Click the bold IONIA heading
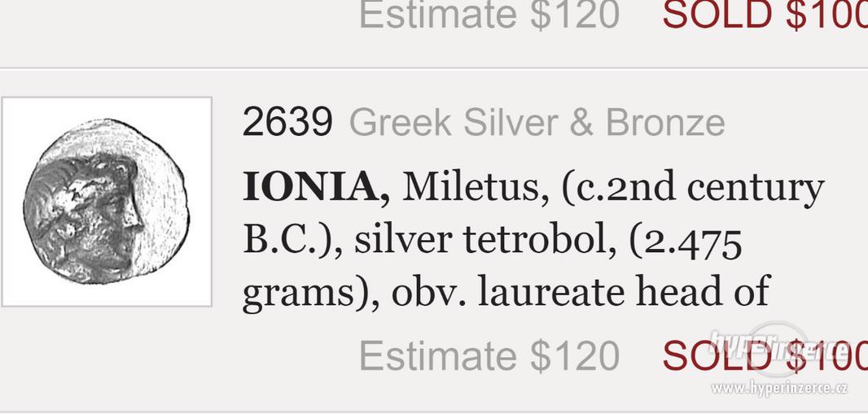 pyautogui.click(x=316, y=187)
